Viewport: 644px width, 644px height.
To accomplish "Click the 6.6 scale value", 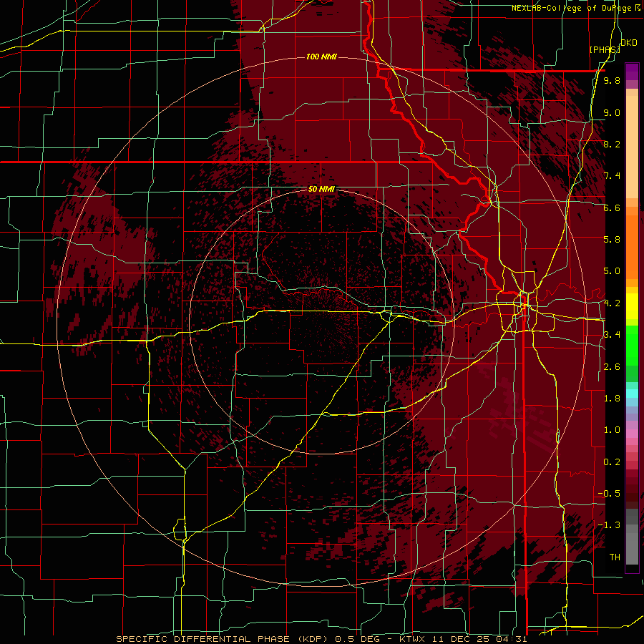I will point(612,208).
